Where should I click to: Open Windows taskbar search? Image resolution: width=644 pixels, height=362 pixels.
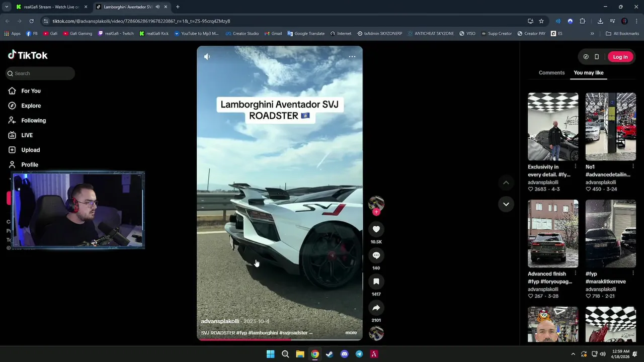pyautogui.click(x=285, y=354)
